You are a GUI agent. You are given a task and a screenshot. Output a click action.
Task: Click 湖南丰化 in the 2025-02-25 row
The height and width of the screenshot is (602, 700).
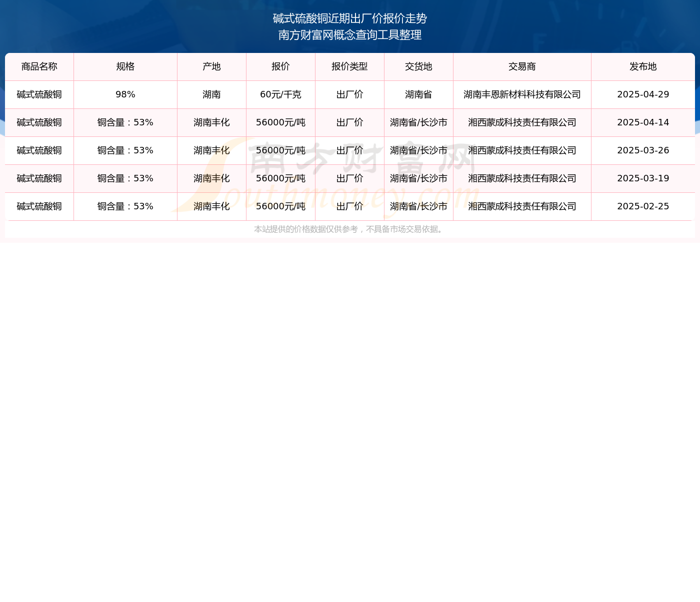pos(211,206)
